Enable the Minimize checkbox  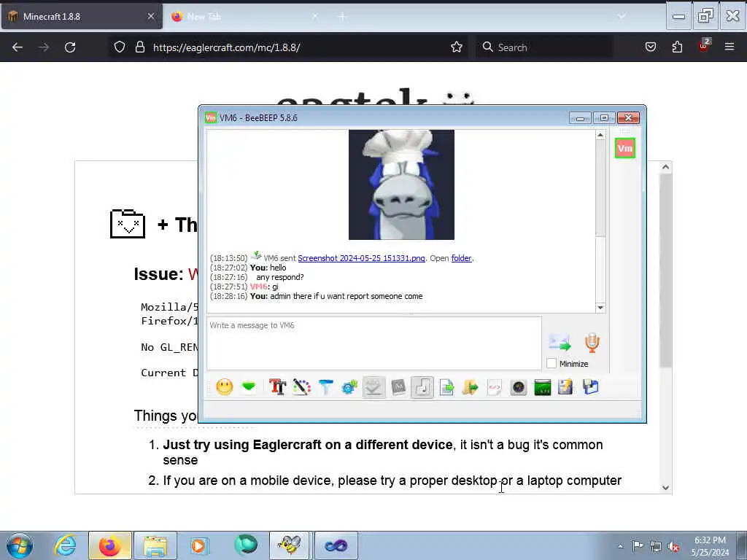point(551,363)
